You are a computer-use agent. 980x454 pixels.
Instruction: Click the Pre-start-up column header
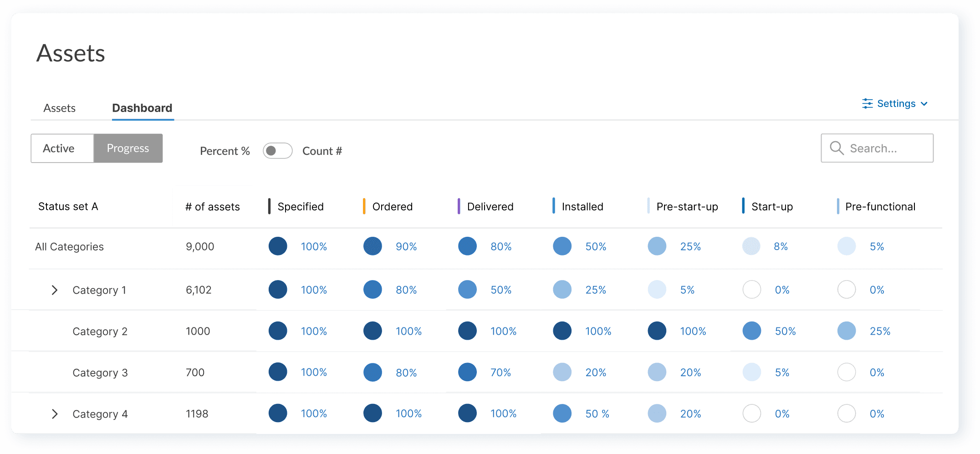(x=687, y=207)
